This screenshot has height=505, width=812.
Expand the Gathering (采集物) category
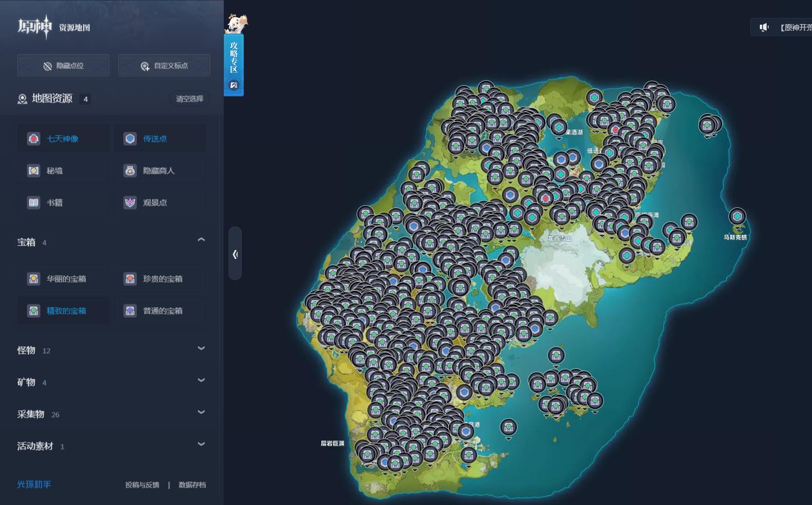201,413
